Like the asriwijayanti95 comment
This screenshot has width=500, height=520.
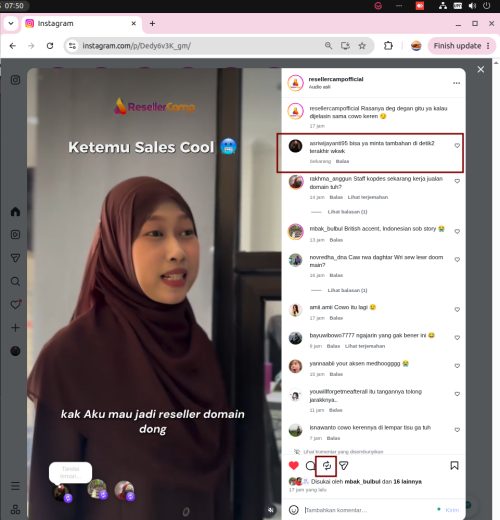click(457, 146)
